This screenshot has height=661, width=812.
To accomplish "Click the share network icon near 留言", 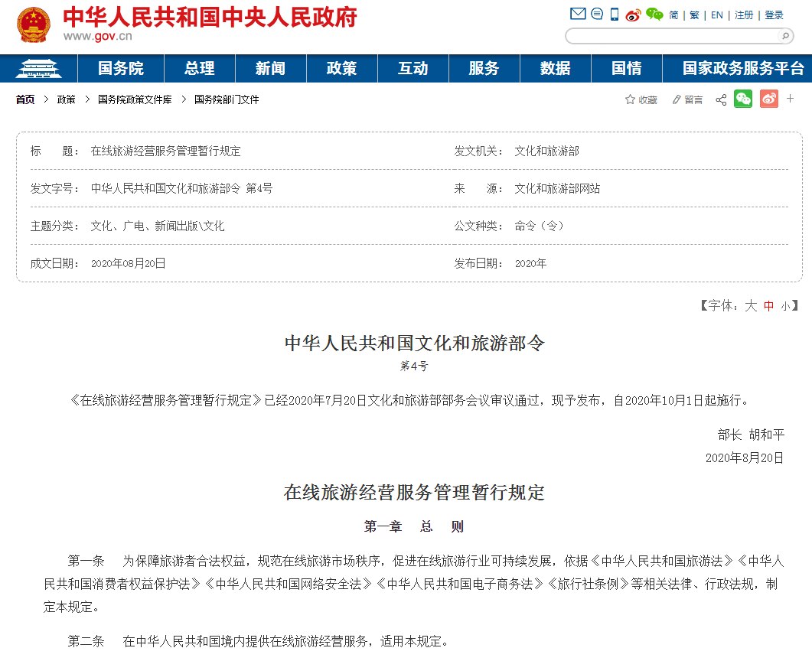I will (720, 99).
